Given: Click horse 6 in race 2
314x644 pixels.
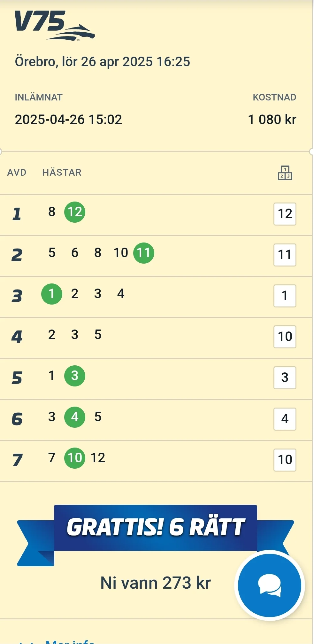Looking at the screenshot, I should pyautogui.click(x=75, y=253).
